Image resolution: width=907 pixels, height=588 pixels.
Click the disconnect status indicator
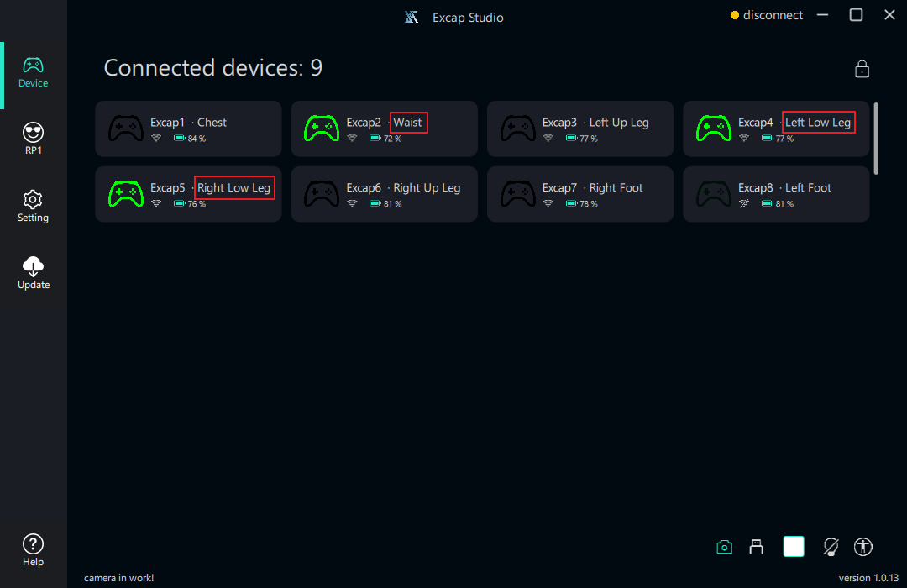point(767,15)
